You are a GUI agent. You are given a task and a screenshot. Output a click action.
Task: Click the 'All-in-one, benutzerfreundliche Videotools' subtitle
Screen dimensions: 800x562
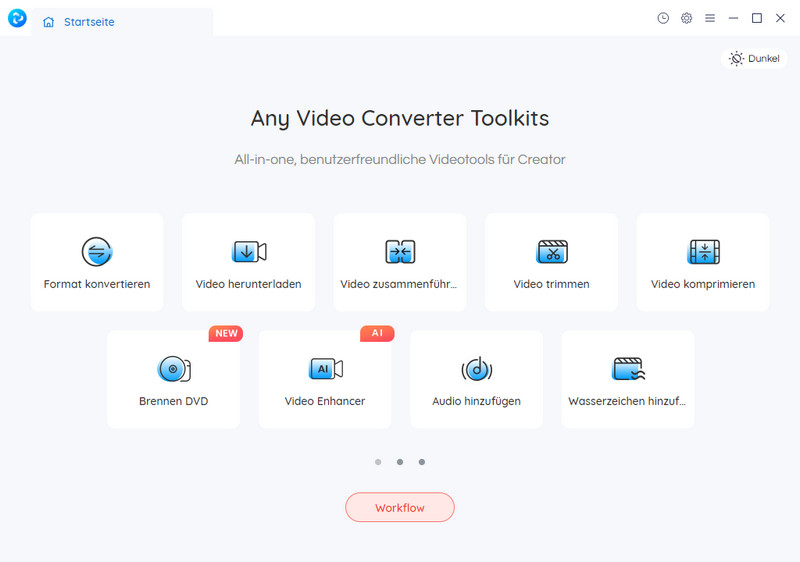click(400, 160)
